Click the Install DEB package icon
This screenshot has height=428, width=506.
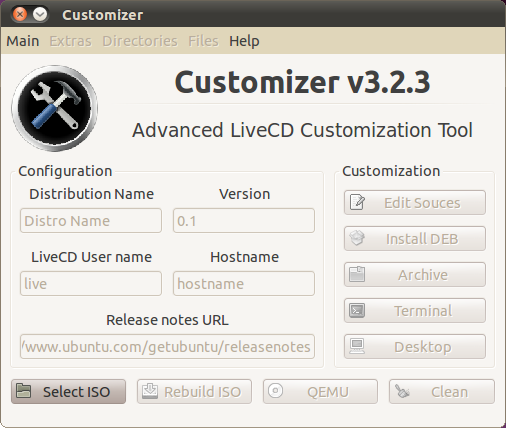(x=357, y=238)
